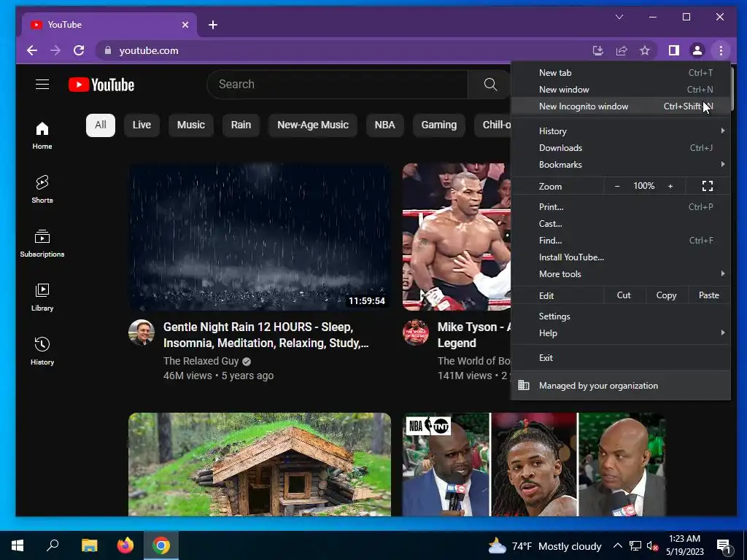Screen dimensions: 747x560
Task: Click the YouTube logo
Action: coord(101,85)
